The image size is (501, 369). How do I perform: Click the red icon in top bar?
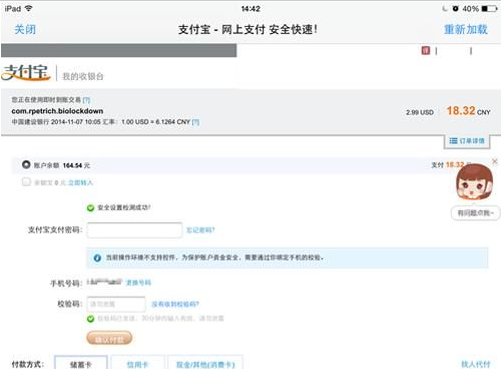(x=426, y=50)
